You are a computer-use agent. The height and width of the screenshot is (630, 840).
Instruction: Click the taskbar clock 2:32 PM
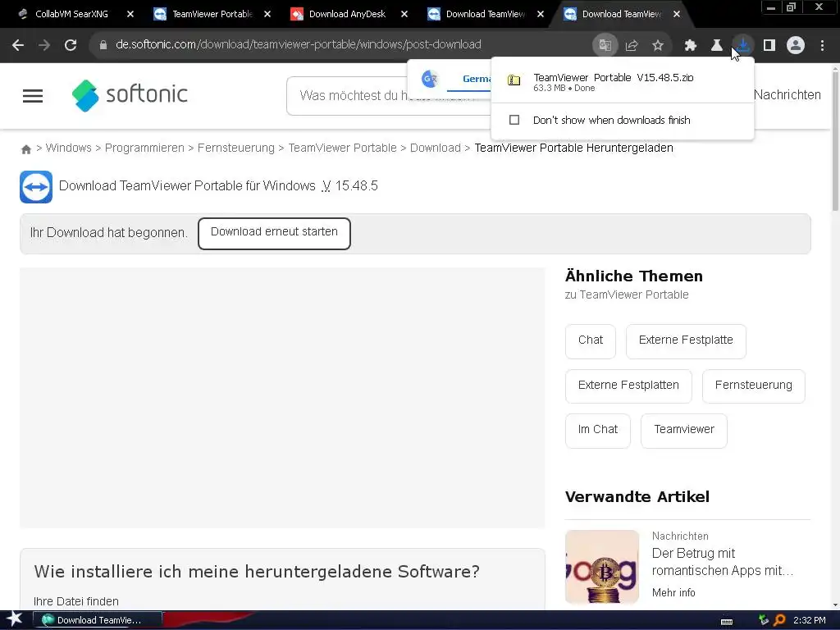tap(810, 620)
